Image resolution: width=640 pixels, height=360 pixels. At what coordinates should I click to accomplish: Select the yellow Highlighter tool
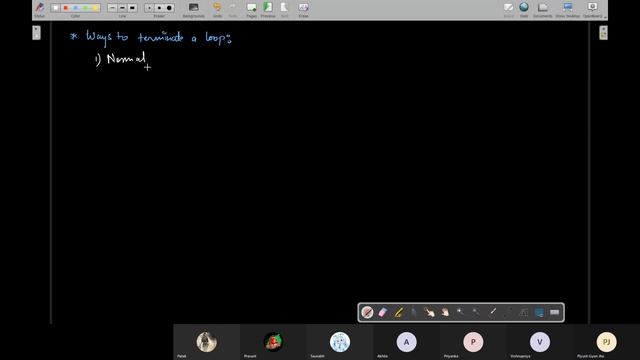pos(399,313)
